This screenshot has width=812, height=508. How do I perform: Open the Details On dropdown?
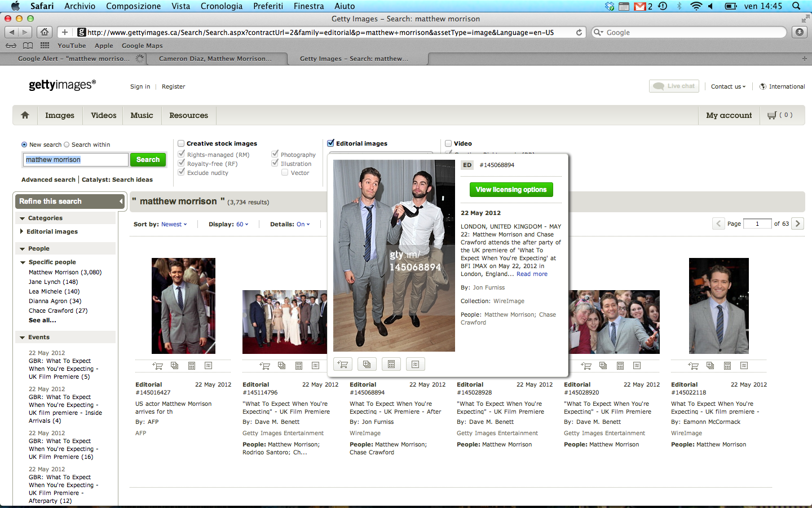click(303, 224)
